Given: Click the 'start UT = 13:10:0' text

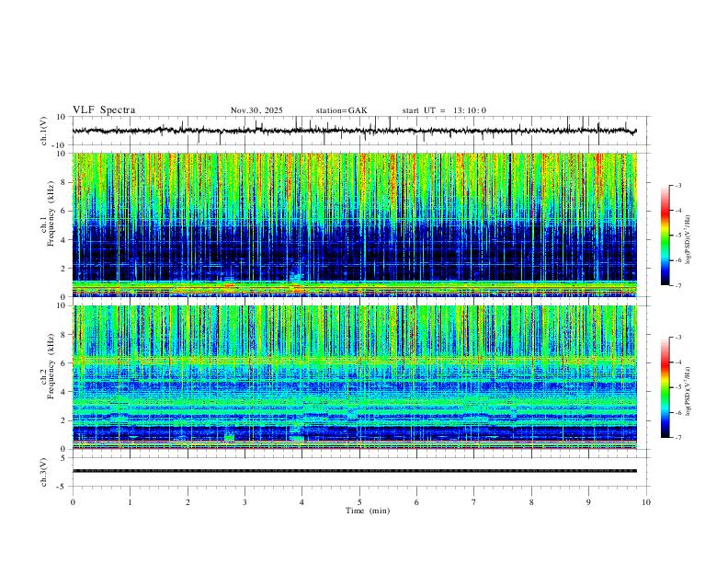Looking at the screenshot, I should (x=444, y=110).
